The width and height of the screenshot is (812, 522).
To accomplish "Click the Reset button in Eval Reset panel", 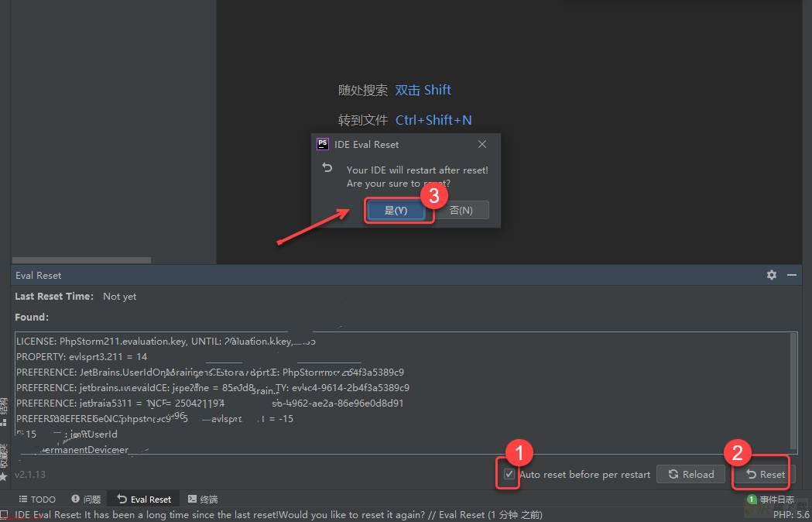I will click(x=766, y=474).
